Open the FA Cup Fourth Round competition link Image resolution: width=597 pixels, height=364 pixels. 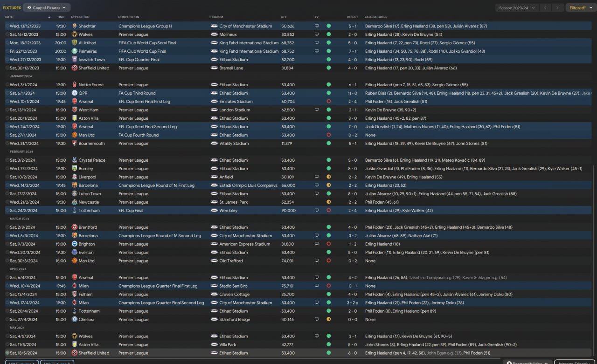pos(139,135)
